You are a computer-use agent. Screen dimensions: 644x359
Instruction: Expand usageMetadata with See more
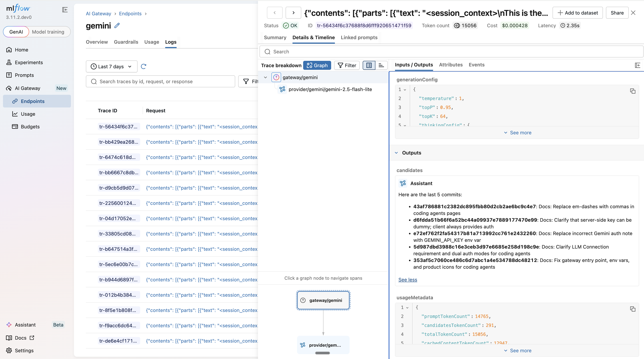517,350
